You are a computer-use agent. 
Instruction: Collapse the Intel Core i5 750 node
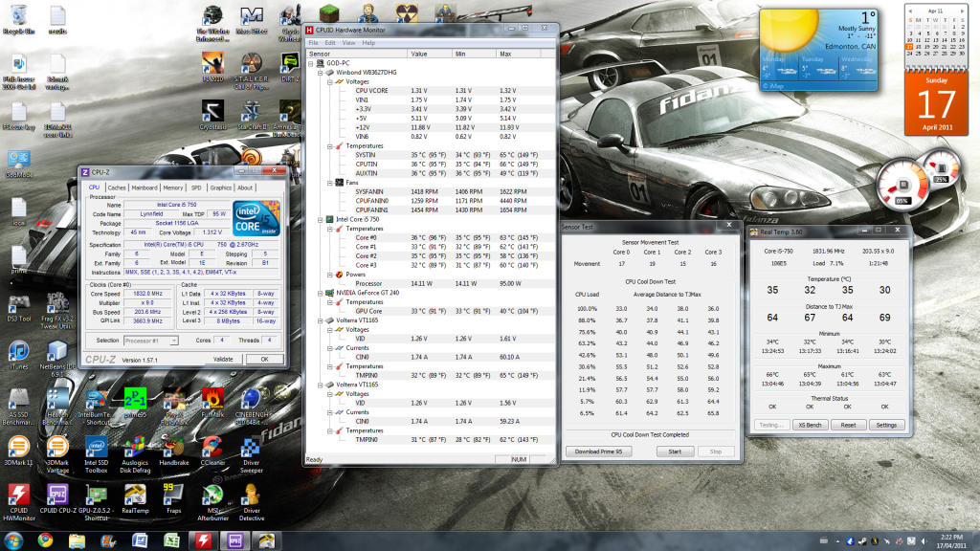coord(321,220)
